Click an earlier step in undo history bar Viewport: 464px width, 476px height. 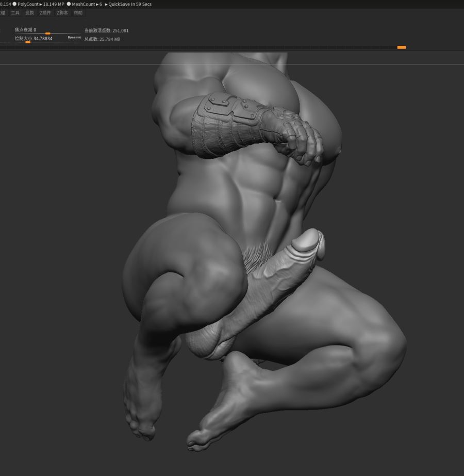[206, 47]
